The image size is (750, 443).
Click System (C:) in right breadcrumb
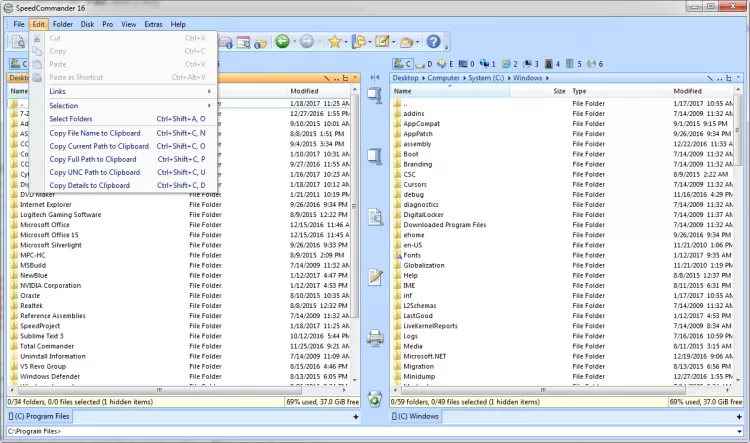tap(486, 78)
